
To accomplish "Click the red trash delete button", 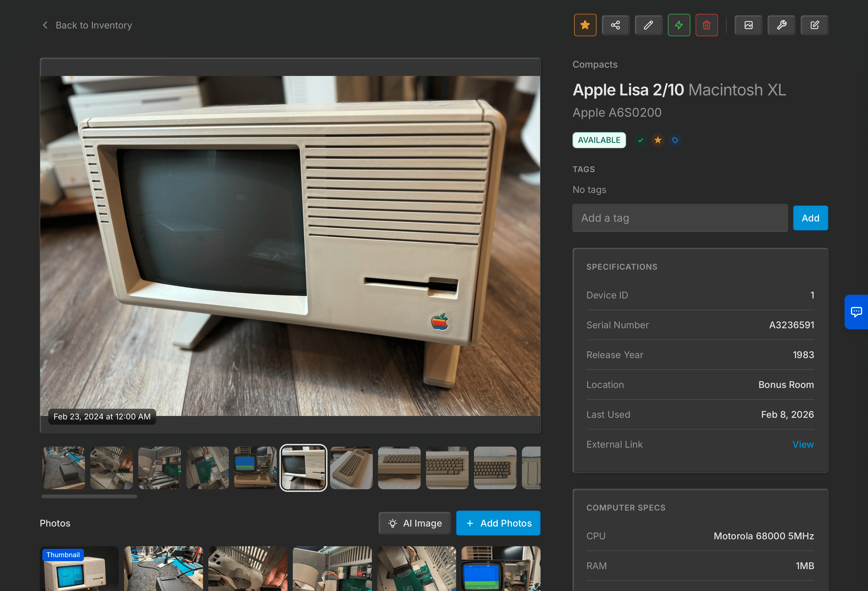I will coord(706,25).
